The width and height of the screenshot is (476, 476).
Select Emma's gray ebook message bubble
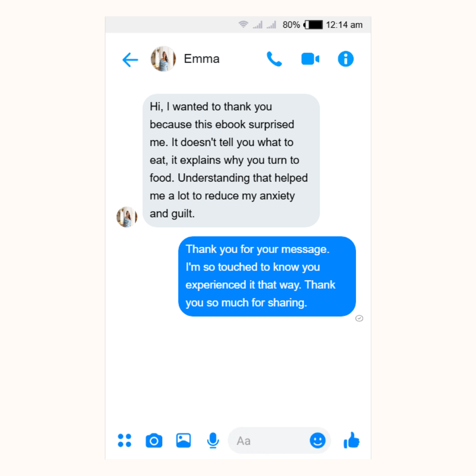click(231, 160)
